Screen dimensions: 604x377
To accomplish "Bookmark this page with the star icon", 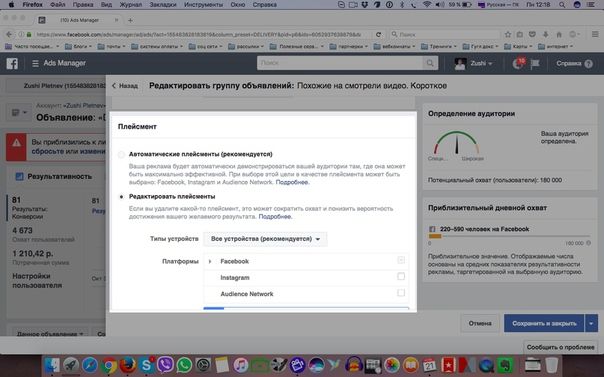I will pyautogui.click(x=508, y=35).
